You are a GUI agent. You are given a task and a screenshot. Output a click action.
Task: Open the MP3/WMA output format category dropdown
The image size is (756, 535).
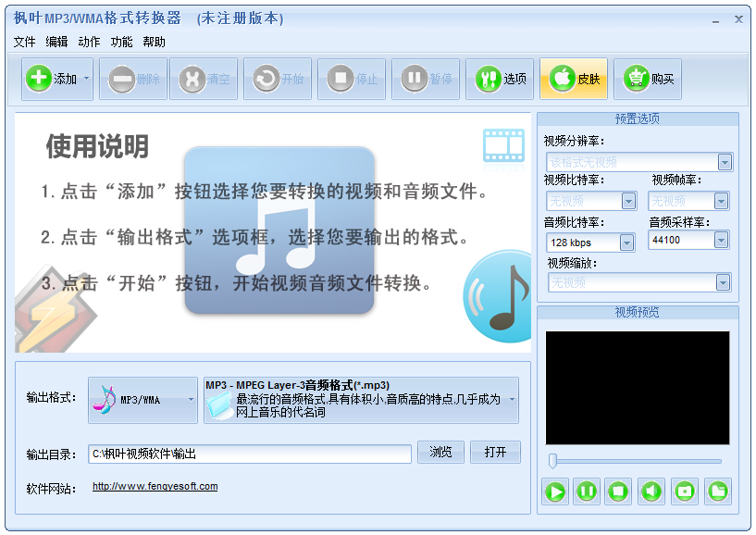[x=143, y=400]
